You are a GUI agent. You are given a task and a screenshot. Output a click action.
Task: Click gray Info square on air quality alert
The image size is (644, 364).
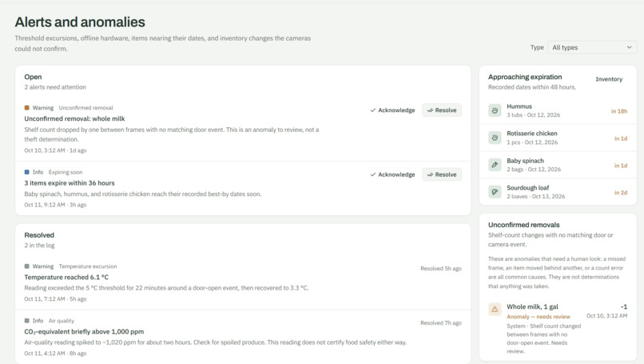(26, 321)
